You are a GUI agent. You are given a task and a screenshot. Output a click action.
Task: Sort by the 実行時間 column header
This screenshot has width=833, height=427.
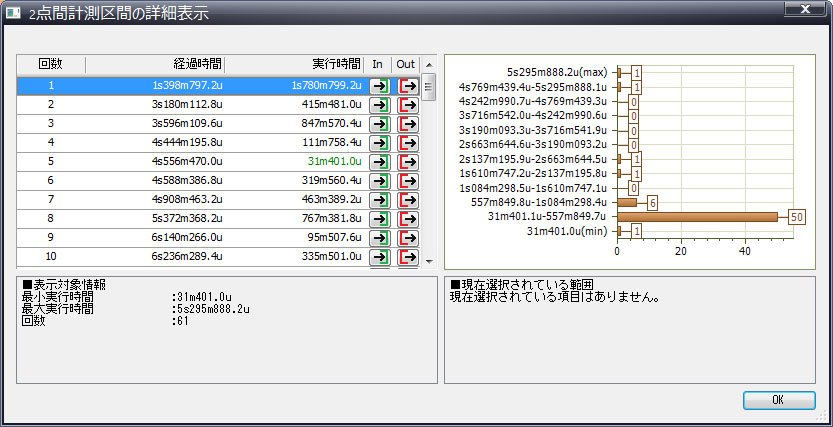295,64
